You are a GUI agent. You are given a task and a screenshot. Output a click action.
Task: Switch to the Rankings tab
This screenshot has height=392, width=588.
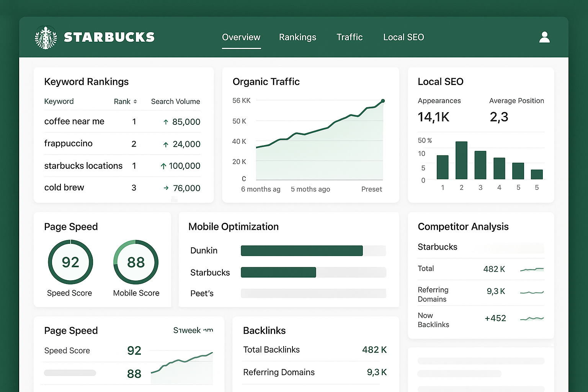pos(297,37)
